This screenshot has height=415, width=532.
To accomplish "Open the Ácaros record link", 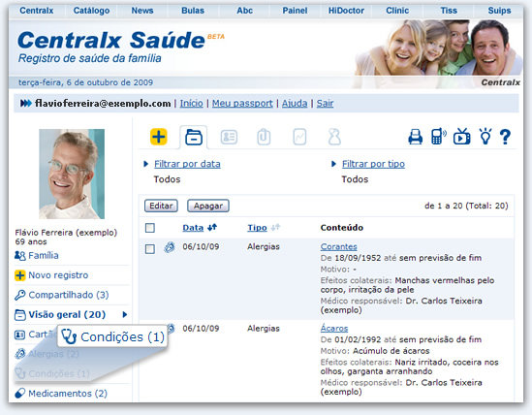I will pyautogui.click(x=334, y=329).
